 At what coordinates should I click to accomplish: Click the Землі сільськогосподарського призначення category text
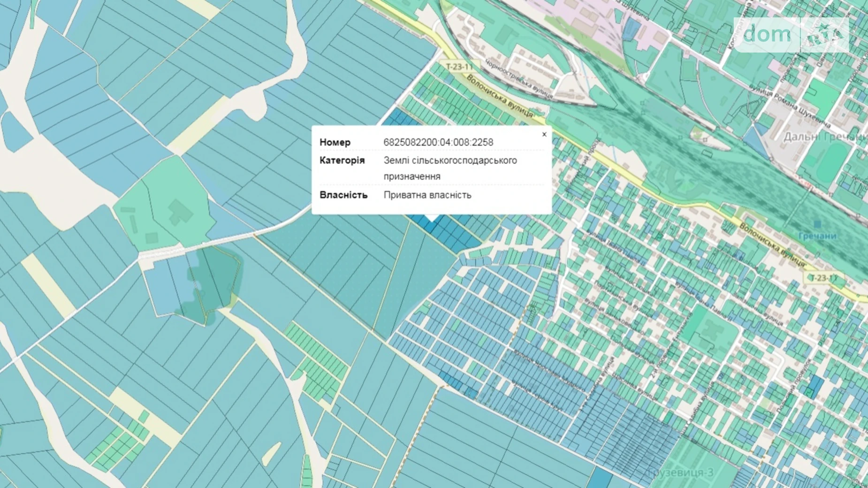pyautogui.click(x=449, y=168)
